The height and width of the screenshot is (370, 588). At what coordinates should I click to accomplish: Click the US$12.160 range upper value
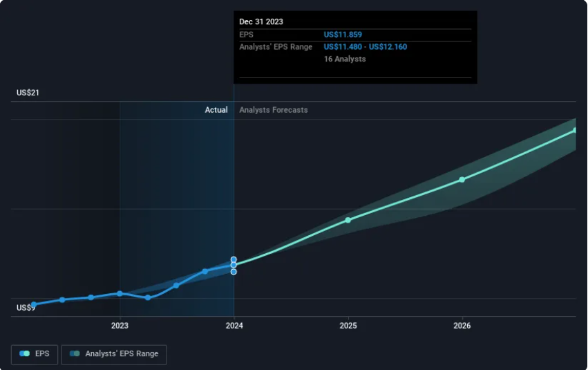pos(388,47)
